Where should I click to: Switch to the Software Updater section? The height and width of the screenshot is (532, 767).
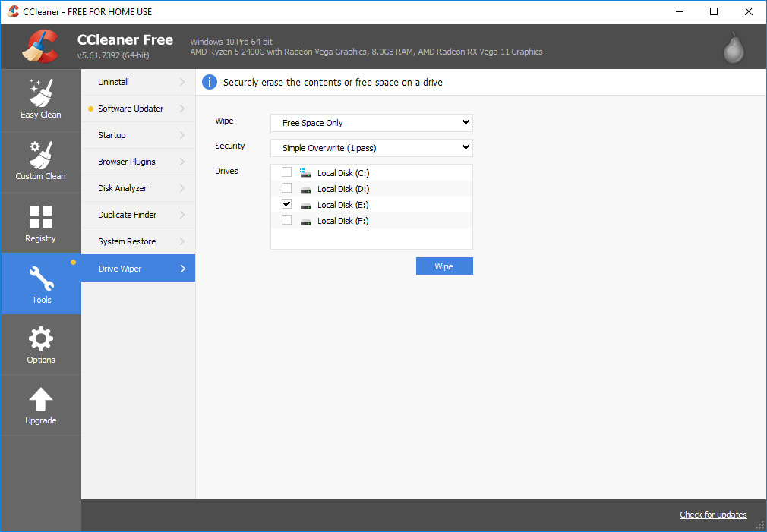pyautogui.click(x=130, y=108)
